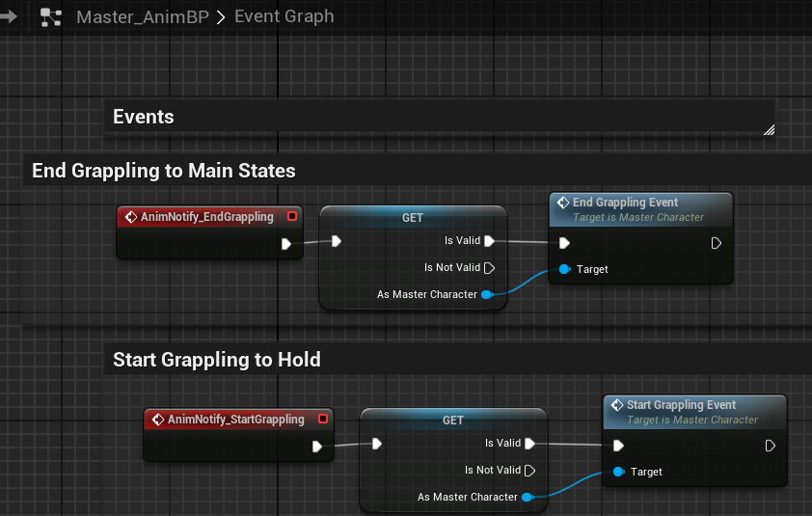Click AnimNotify_StartGrappling execution output pin
812x516 pixels.
(317, 447)
